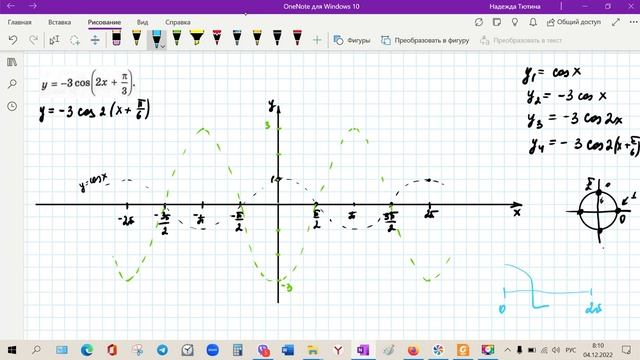Screen dimensions: 640x360
Task: Show the notebooks navigation pane
Action: pyautogui.click(x=12, y=62)
